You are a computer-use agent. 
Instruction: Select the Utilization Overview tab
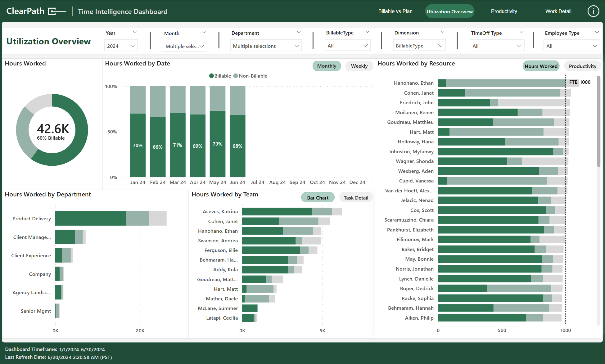449,11
